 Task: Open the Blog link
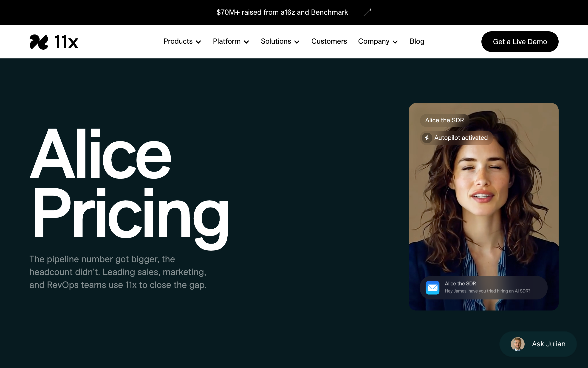417,42
